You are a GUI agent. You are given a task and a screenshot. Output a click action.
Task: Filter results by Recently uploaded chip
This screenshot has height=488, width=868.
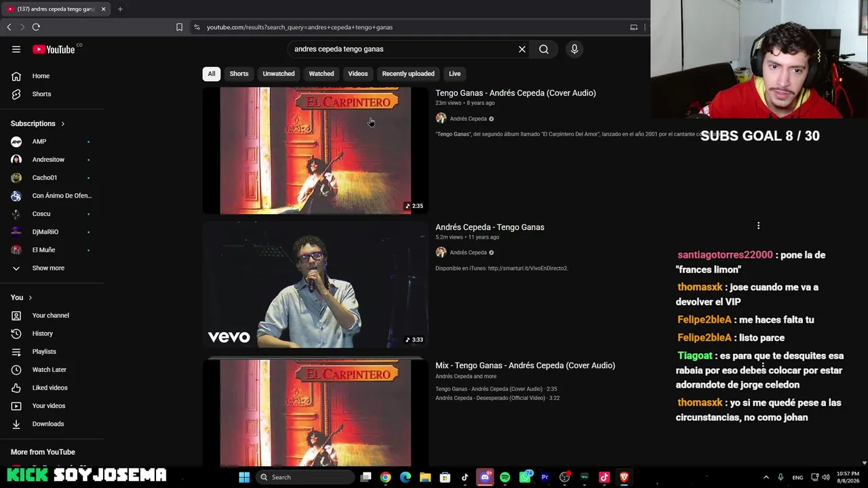click(x=408, y=74)
